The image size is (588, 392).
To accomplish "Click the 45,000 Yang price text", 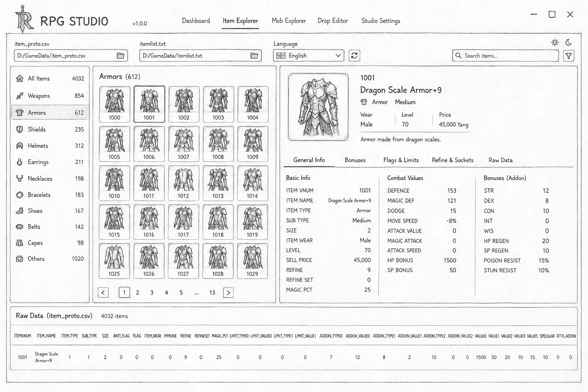I will [454, 124].
